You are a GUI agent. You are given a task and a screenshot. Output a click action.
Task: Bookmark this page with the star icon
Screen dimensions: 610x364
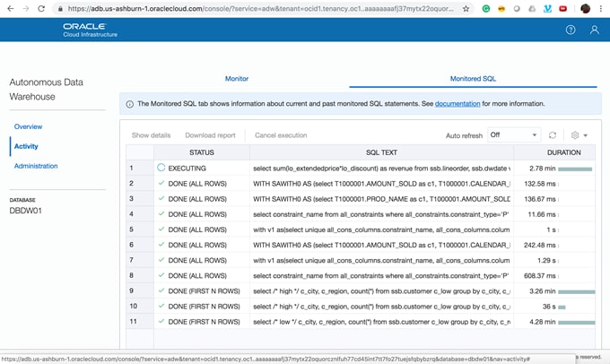click(x=466, y=9)
